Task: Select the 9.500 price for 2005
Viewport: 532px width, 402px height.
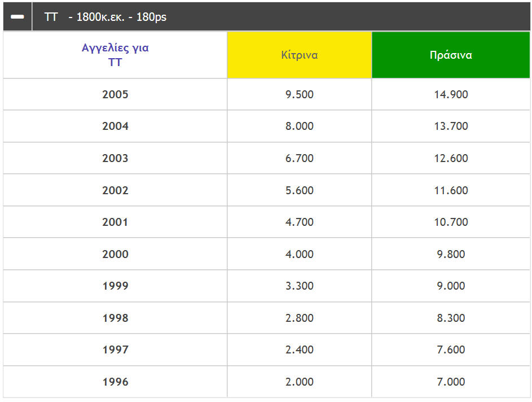Action: click(x=300, y=94)
